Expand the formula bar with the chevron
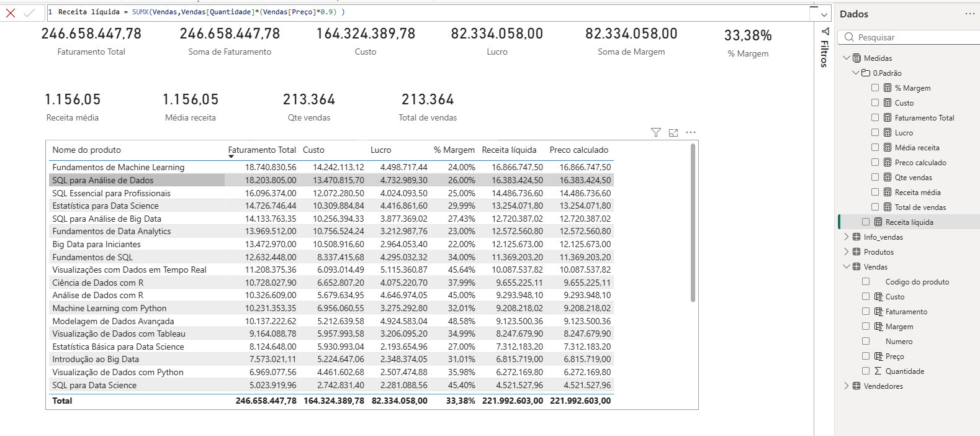980x436 pixels. 824,14
